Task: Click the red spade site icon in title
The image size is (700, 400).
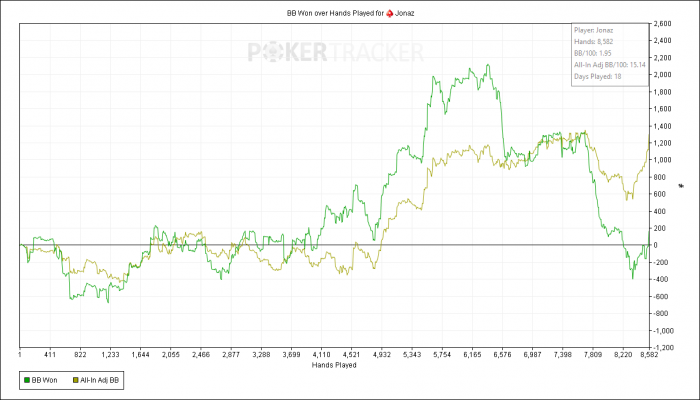Action: click(390, 13)
